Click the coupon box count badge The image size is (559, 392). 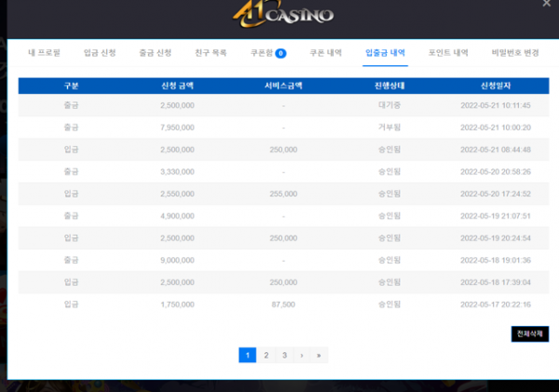pyautogui.click(x=280, y=54)
